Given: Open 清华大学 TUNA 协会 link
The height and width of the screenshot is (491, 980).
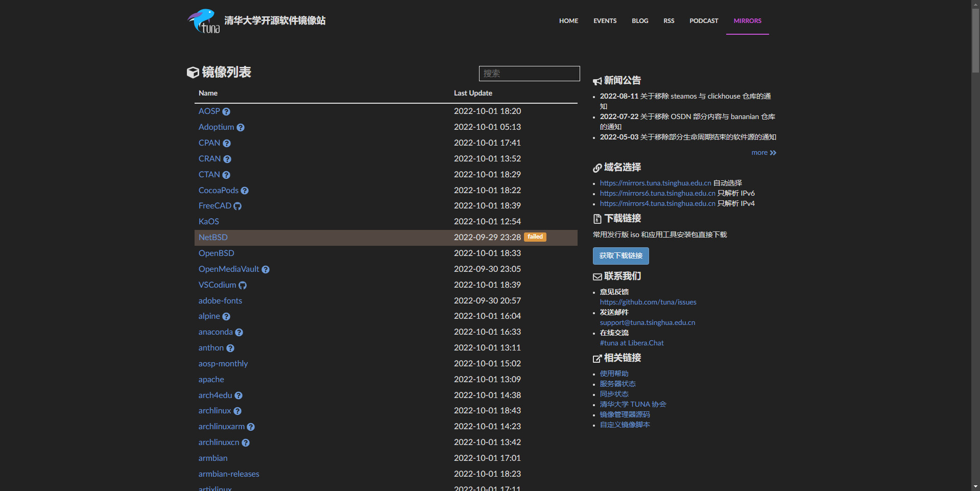Looking at the screenshot, I should pyautogui.click(x=633, y=404).
